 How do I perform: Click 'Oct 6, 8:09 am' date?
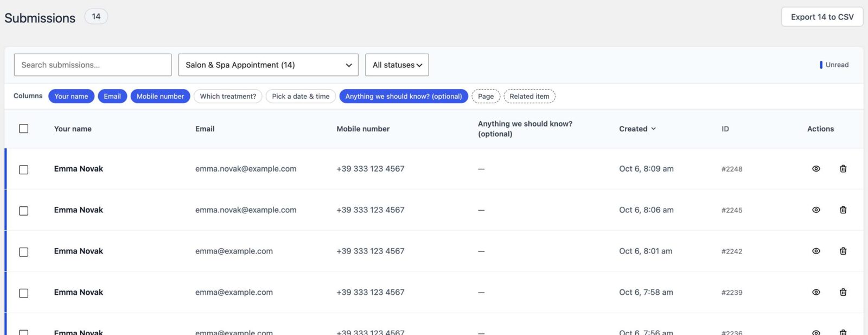click(646, 169)
